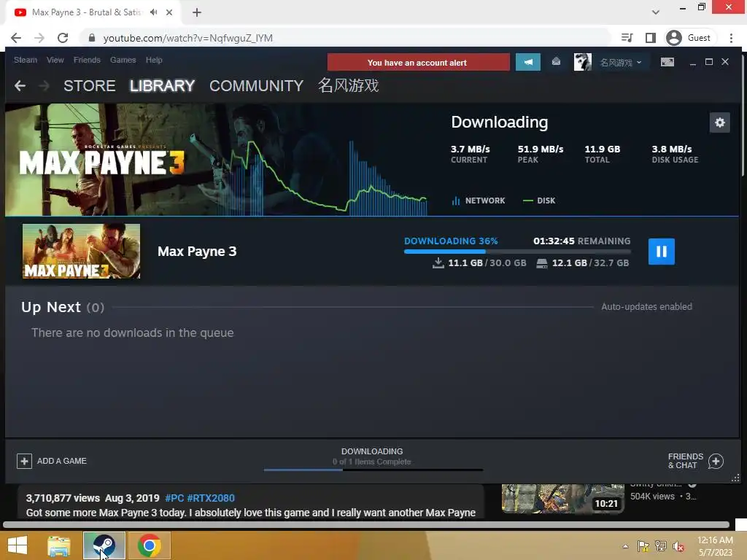Open the Friends menu

point(87,60)
